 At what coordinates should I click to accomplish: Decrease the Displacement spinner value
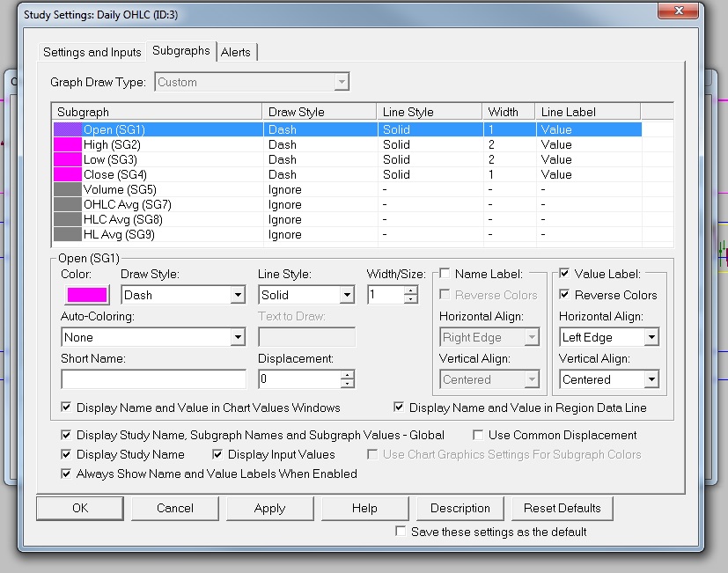(347, 384)
